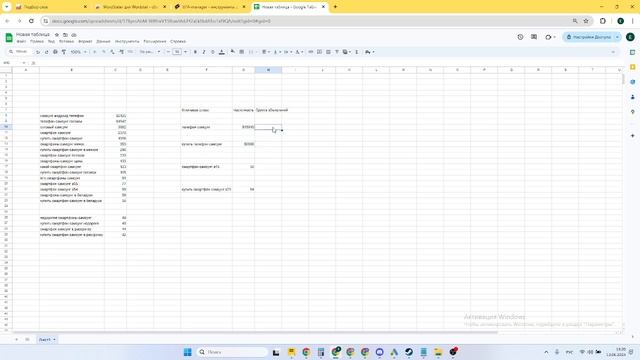The height and width of the screenshot is (360, 640).
Task: Activate the paint format tool
Action: tap(64, 52)
